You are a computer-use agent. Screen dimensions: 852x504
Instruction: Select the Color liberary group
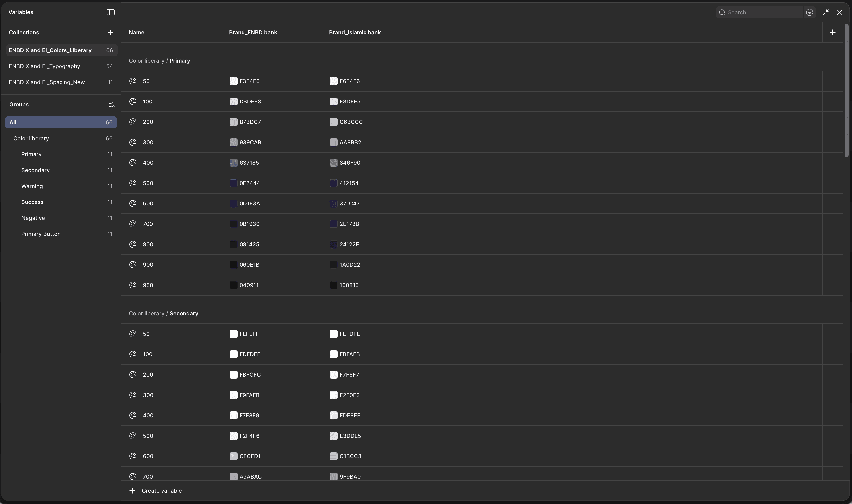[31, 138]
